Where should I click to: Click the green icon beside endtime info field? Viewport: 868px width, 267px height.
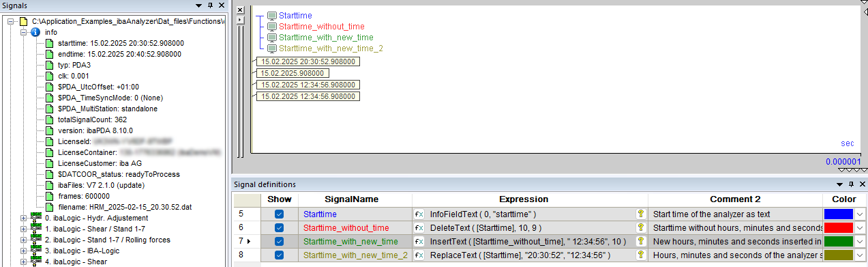(49, 54)
